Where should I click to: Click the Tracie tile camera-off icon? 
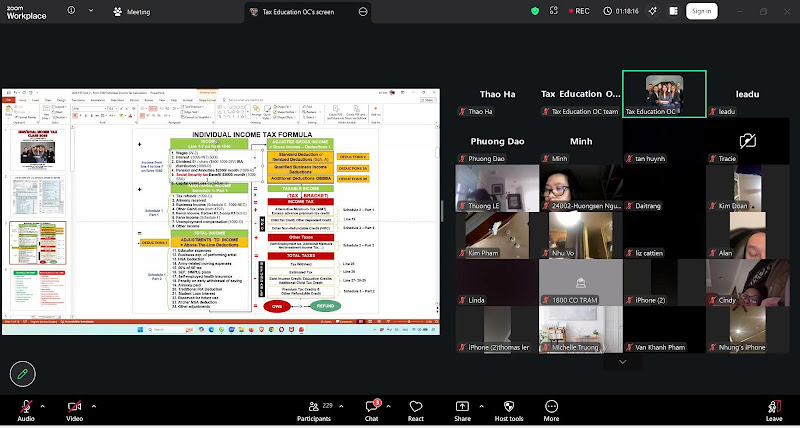(x=747, y=141)
